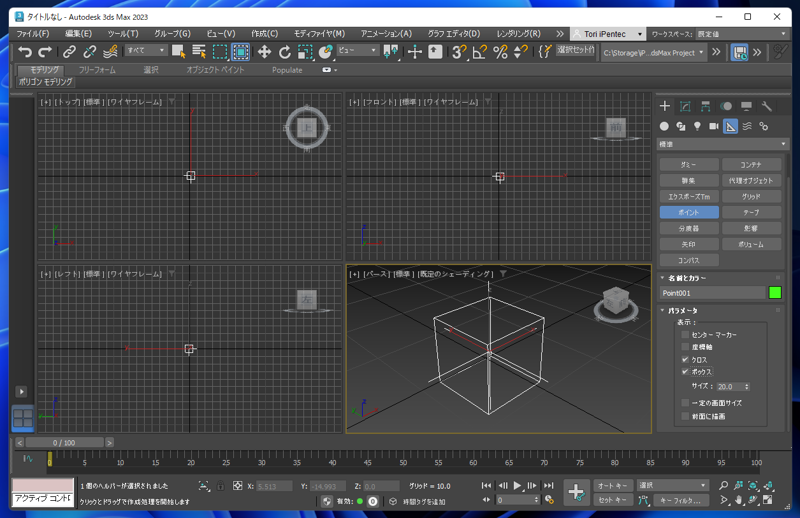Enable the センター マーカー checkbox
The height and width of the screenshot is (518, 800).
tap(685, 335)
